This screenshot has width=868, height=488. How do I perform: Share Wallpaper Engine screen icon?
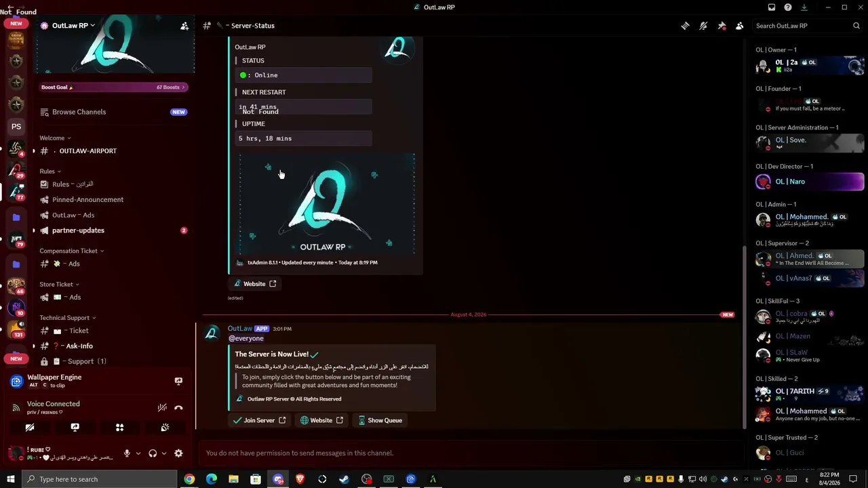pyautogui.click(x=178, y=381)
